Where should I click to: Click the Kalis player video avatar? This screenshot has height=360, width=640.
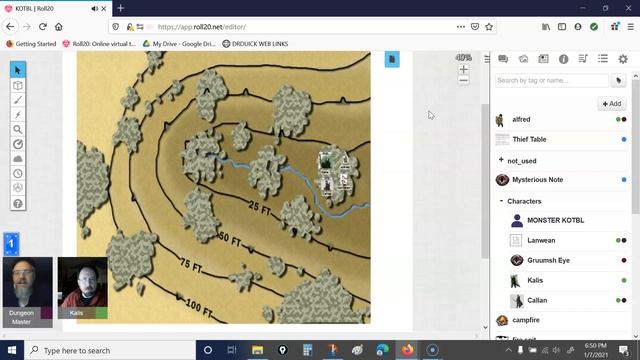point(82,282)
